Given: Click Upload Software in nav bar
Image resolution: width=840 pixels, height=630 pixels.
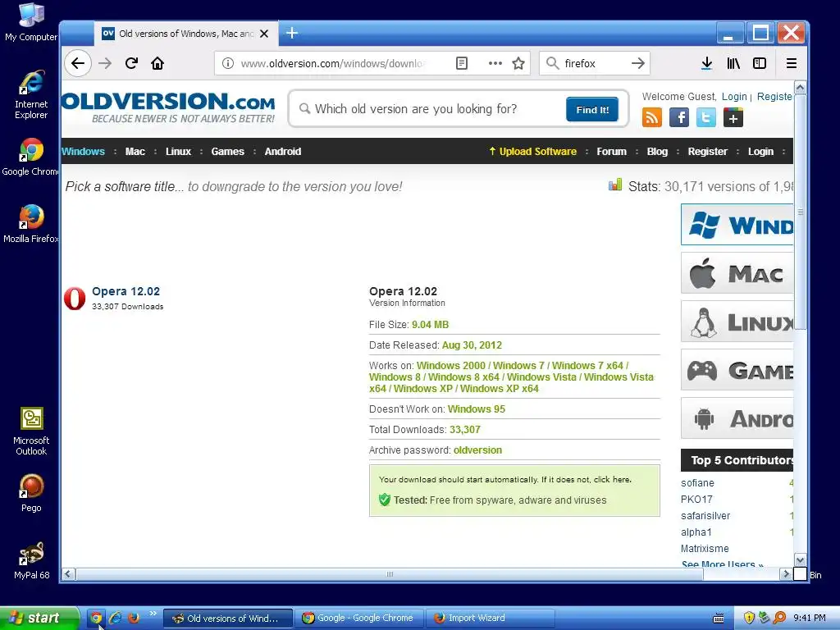Looking at the screenshot, I should click(533, 152).
